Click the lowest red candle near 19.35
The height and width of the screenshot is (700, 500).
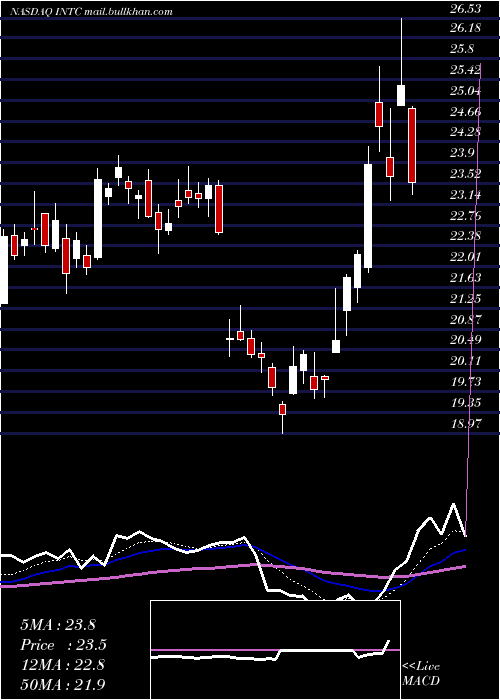pyautogui.click(x=282, y=409)
